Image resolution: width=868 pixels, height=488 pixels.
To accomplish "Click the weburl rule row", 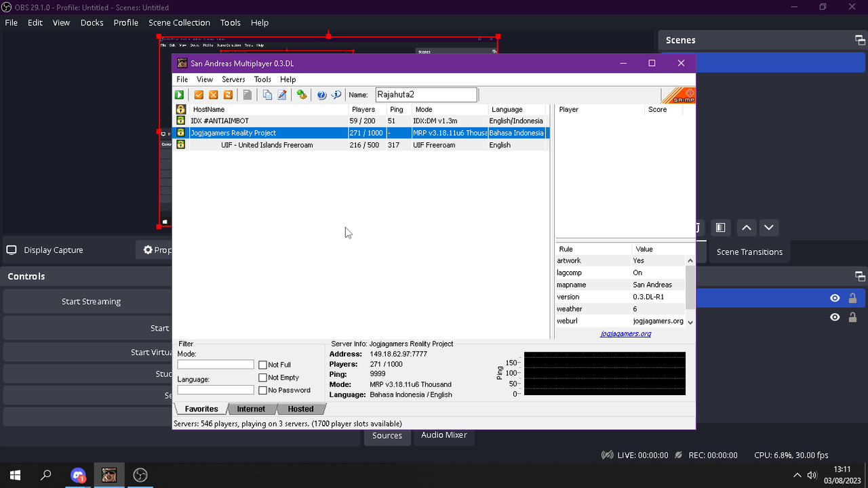I will (x=621, y=321).
